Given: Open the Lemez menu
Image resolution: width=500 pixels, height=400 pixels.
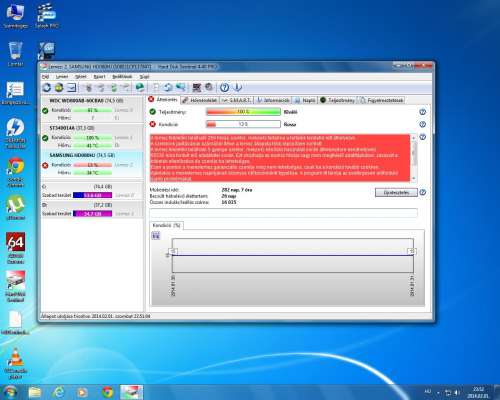Looking at the screenshot, I should point(62,77).
